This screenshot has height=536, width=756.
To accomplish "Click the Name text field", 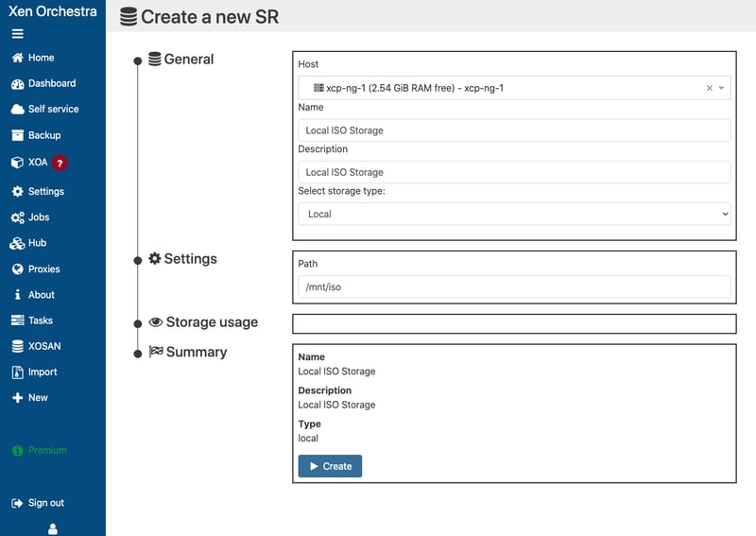I will 514,130.
